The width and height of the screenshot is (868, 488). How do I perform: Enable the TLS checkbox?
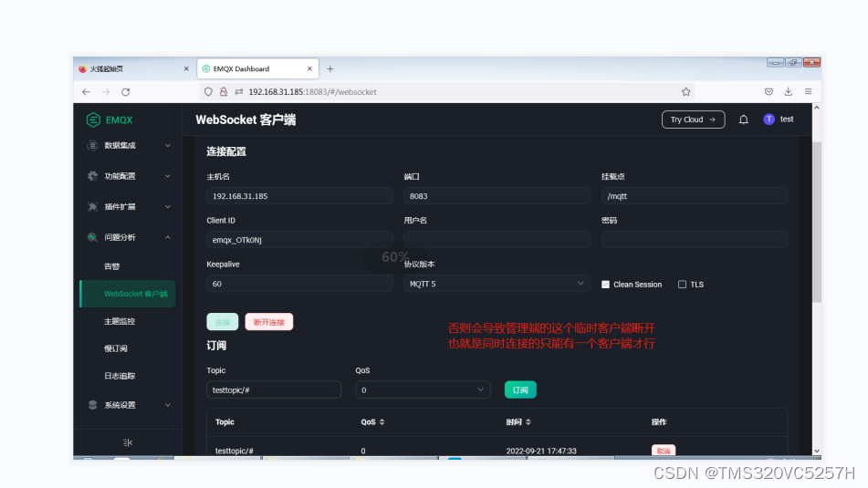tap(682, 285)
